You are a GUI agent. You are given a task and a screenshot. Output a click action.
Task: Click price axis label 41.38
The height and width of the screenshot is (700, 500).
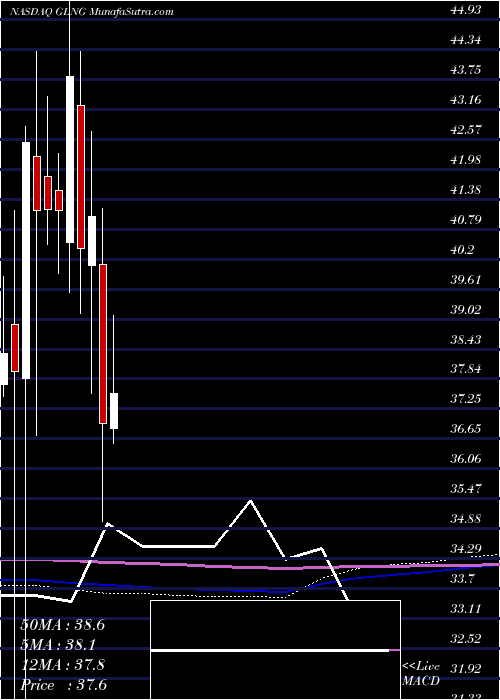pos(465,190)
